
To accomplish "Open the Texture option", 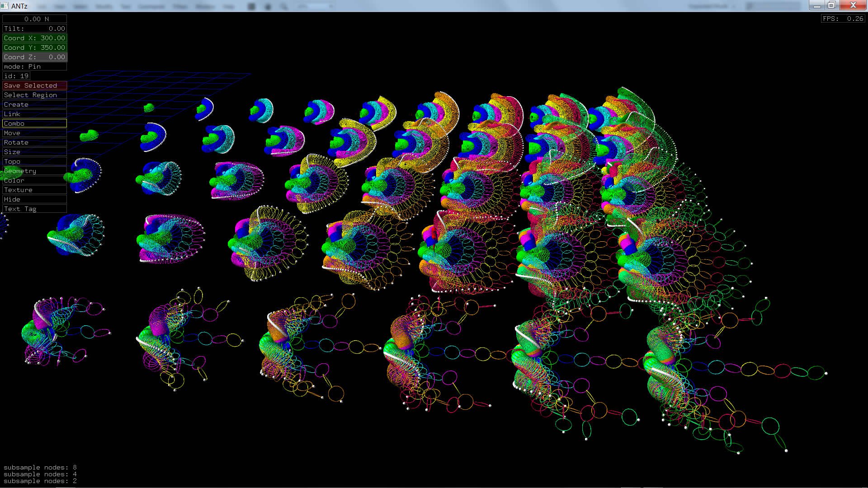I will tap(34, 190).
